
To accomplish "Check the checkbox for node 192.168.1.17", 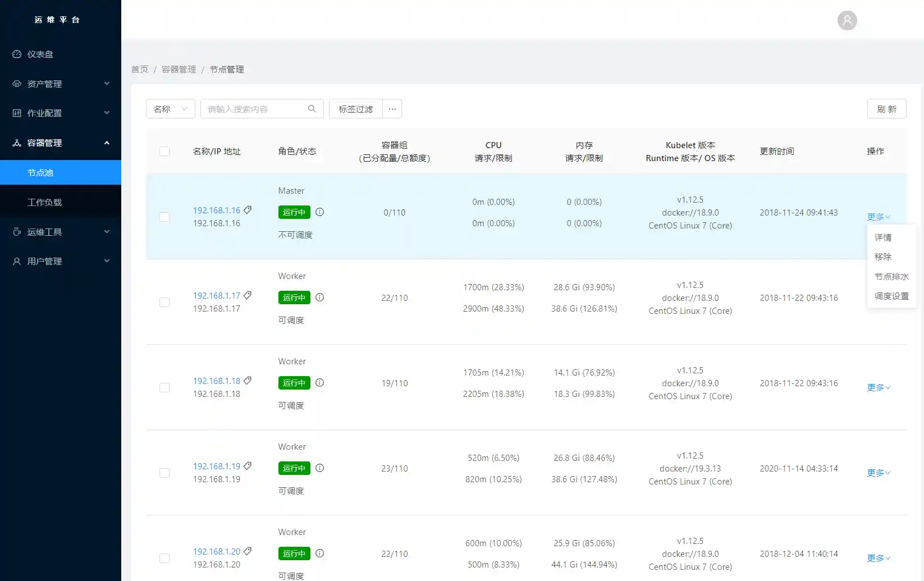I will 164,303.
